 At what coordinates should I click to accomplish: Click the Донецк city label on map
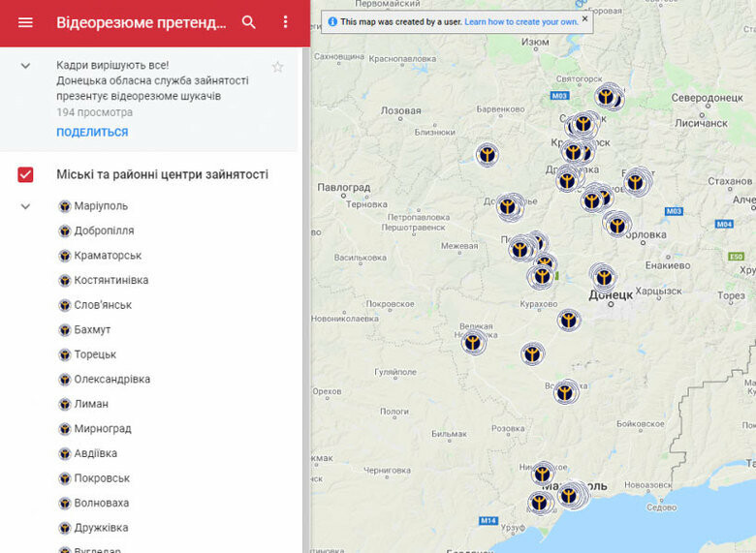[611, 295]
